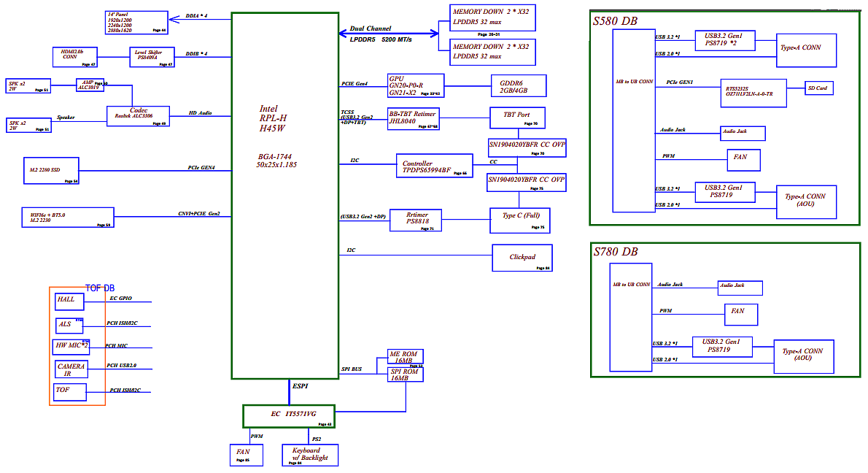Select the EC IT5571VG block
868x473 pixels.
pos(289,416)
